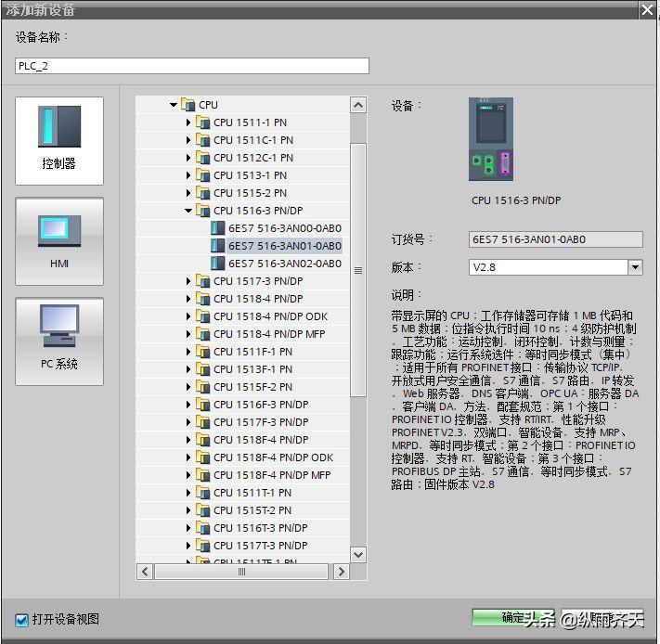
Task: Confirm with the green OK button
Action: 513,617
